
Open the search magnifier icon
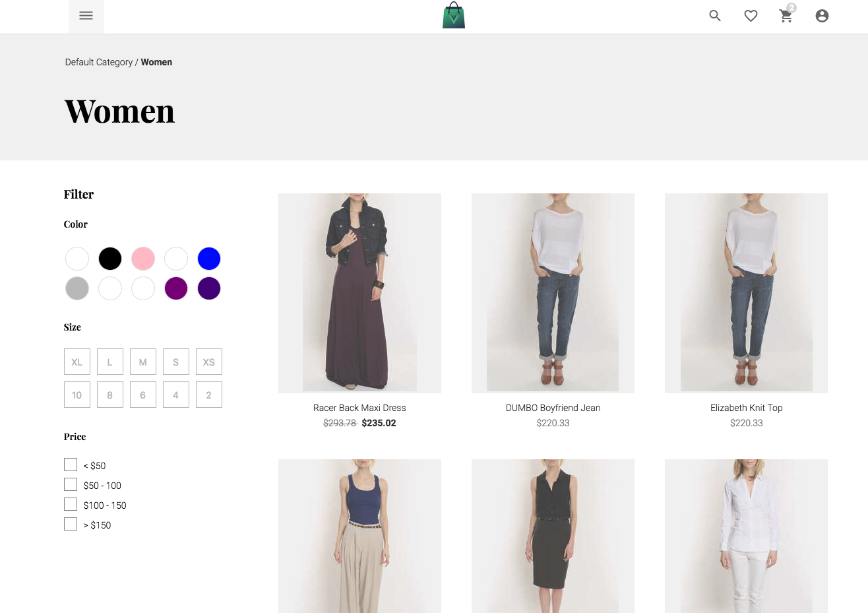(x=715, y=16)
